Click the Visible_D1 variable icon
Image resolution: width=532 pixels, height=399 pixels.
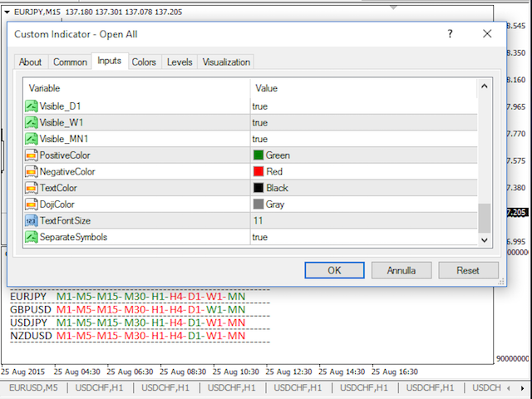click(32, 106)
